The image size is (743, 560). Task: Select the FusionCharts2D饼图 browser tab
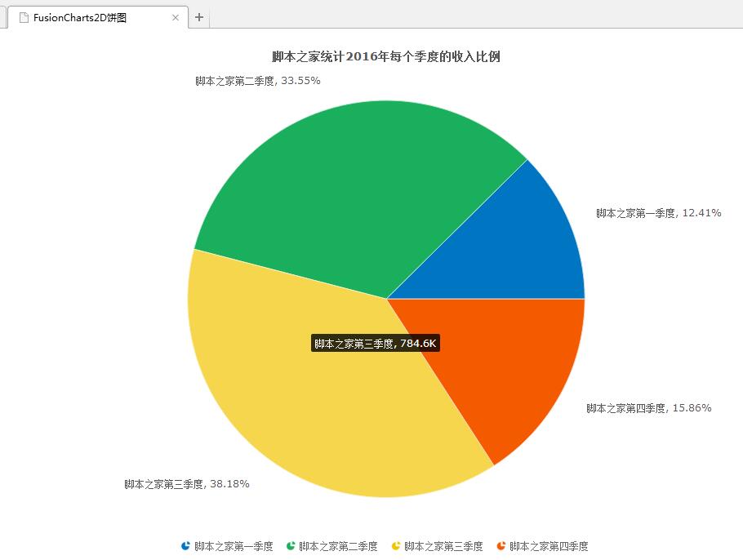tap(98, 17)
